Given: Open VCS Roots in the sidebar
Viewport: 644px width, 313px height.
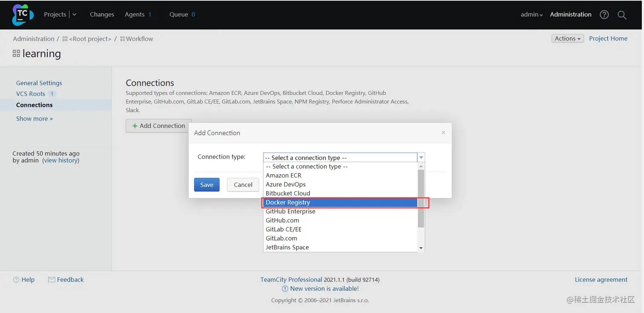Looking at the screenshot, I should click(x=31, y=94).
